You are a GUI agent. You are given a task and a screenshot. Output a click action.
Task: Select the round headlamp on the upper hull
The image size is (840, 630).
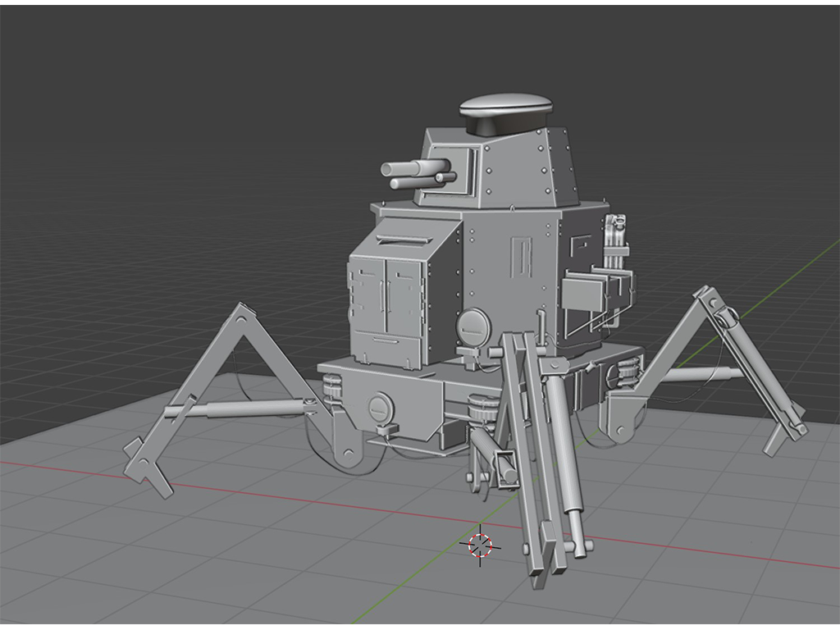coord(472,328)
